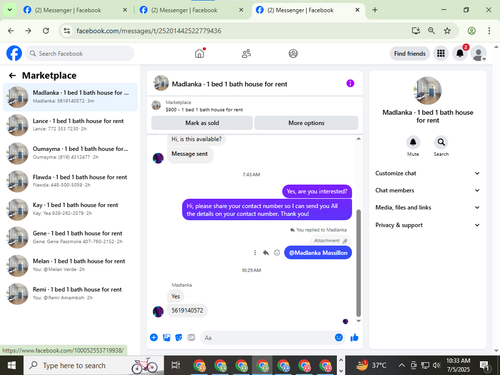Open more options dots beside @Madlanka message
The height and width of the screenshot is (375, 500).
(255, 253)
